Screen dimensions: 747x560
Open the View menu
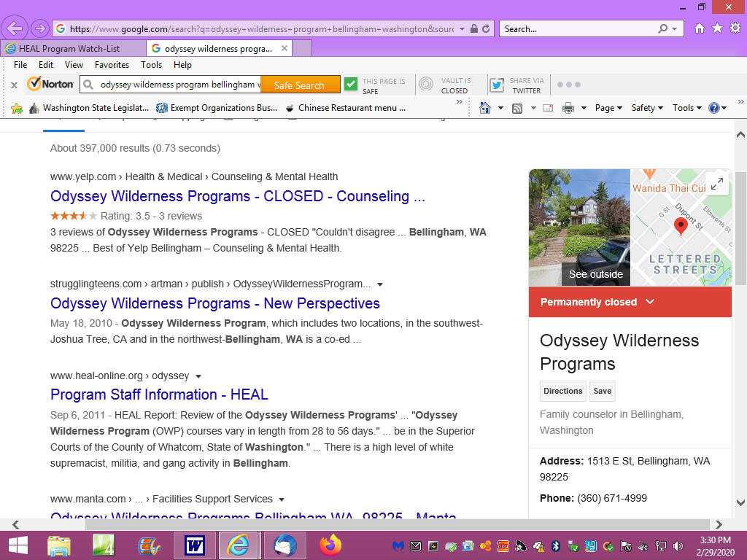point(74,65)
